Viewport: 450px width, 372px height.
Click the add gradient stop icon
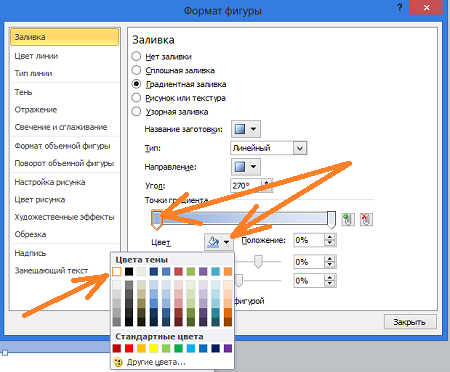point(348,220)
